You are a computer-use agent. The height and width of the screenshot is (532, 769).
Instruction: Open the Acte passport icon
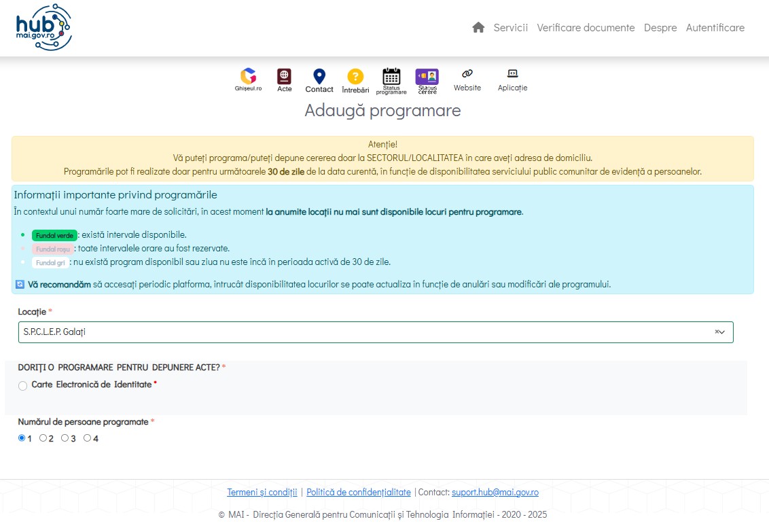tap(285, 80)
